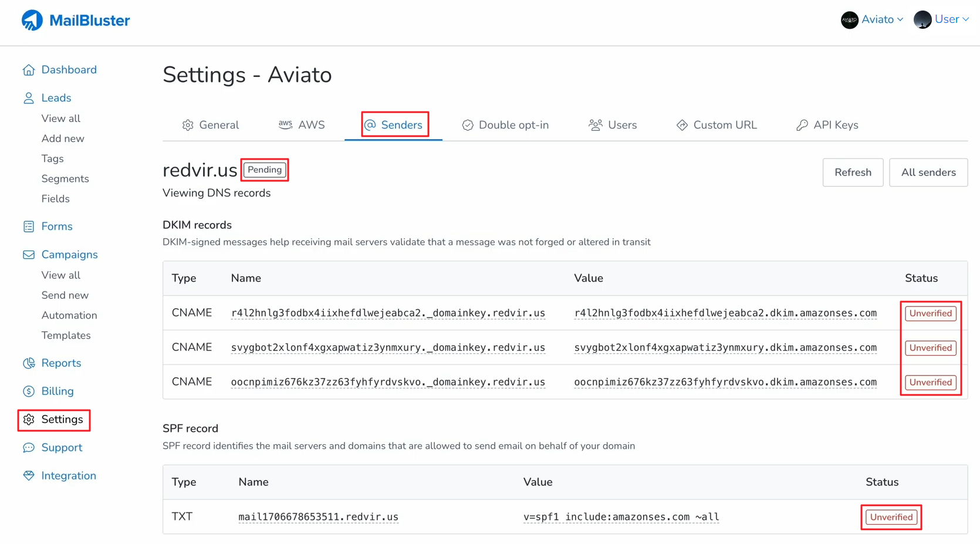Switch to the AWS tab
980x544 pixels.
302,125
